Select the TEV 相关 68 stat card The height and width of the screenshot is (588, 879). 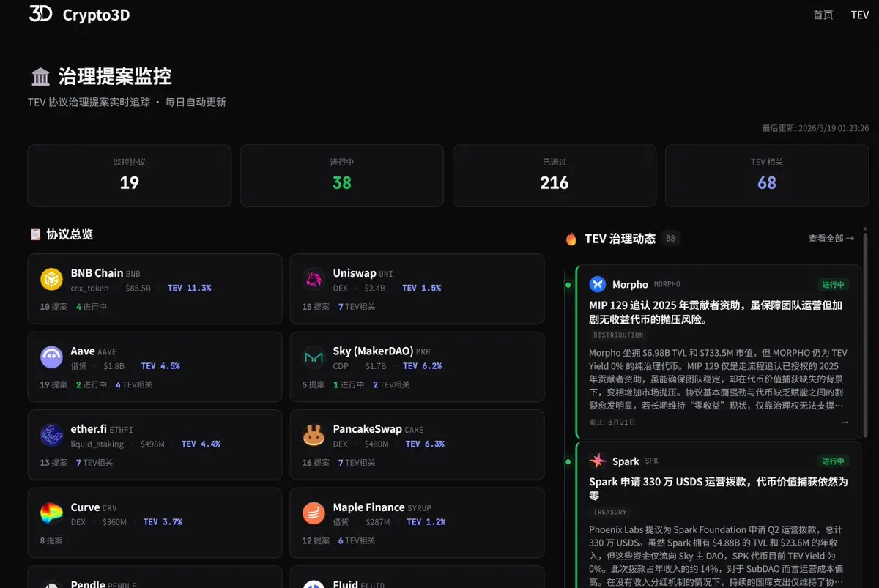767,176
